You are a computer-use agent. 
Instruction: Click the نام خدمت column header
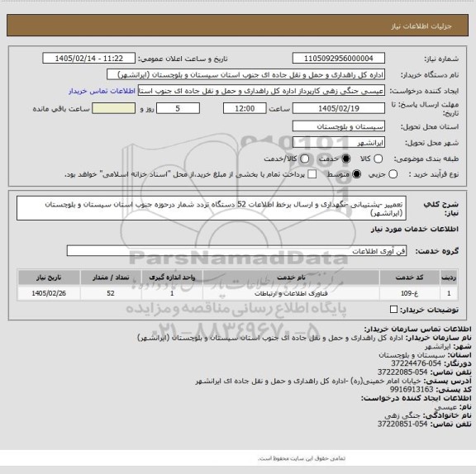point(291,277)
